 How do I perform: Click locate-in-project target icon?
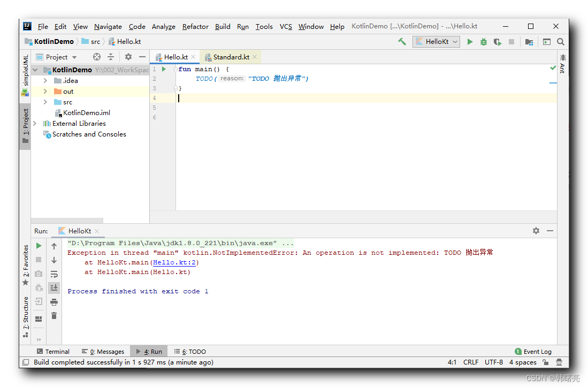pyautogui.click(x=97, y=57)
